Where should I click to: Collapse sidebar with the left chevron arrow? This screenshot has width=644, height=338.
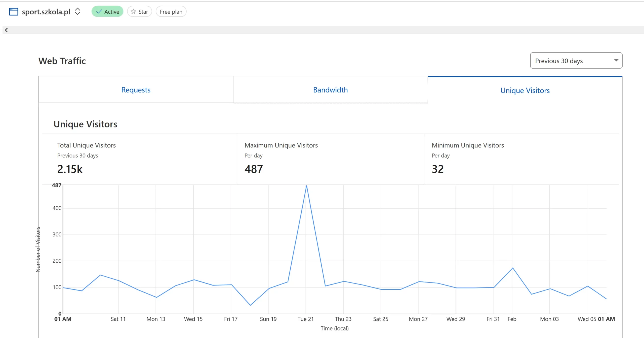coord(6,30)
